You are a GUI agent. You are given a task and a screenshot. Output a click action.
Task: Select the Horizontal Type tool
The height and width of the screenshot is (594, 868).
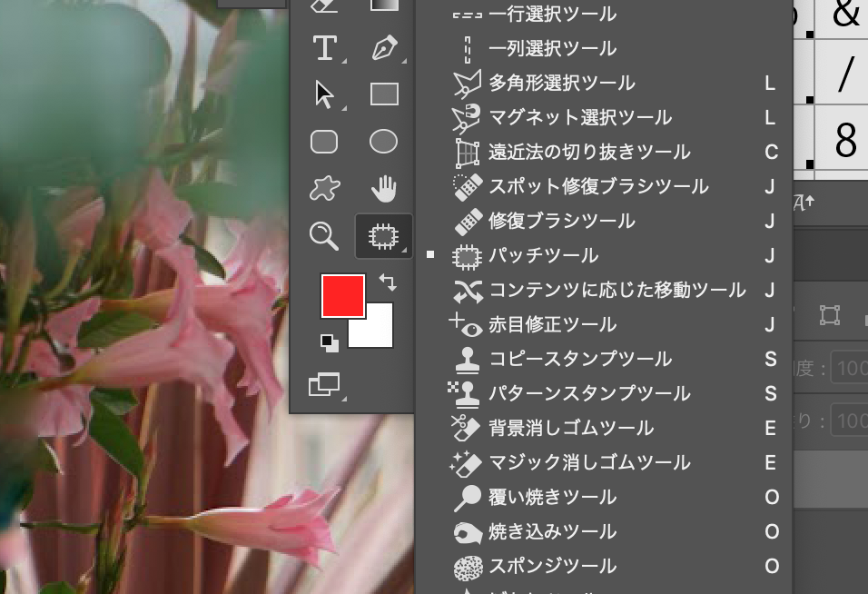click(x=324, y=47)
